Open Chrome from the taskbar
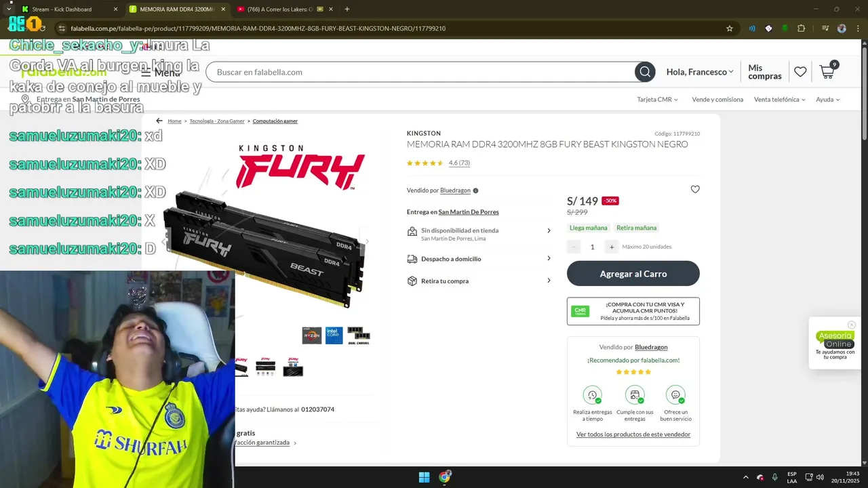The image size is (868, 488). [445, 477]
